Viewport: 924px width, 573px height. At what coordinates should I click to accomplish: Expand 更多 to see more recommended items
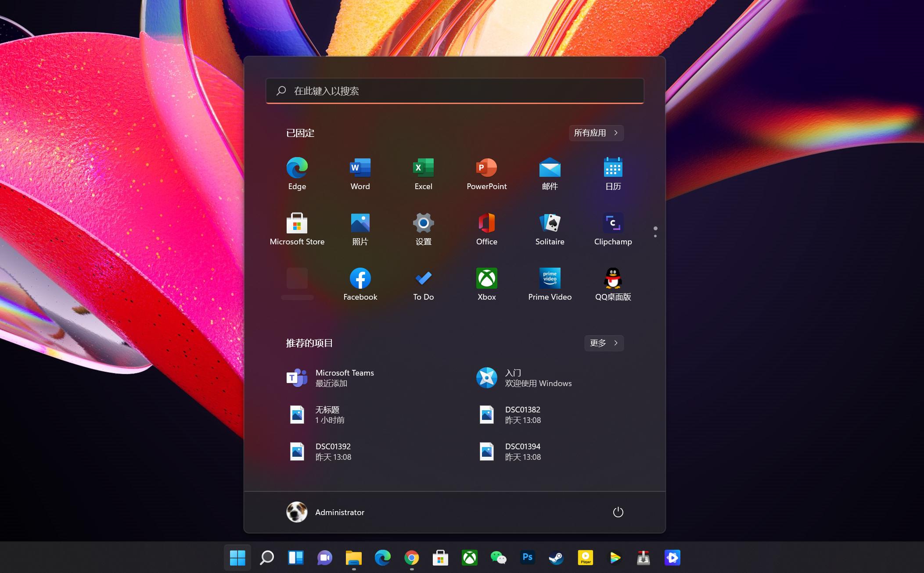coord(603,343)
